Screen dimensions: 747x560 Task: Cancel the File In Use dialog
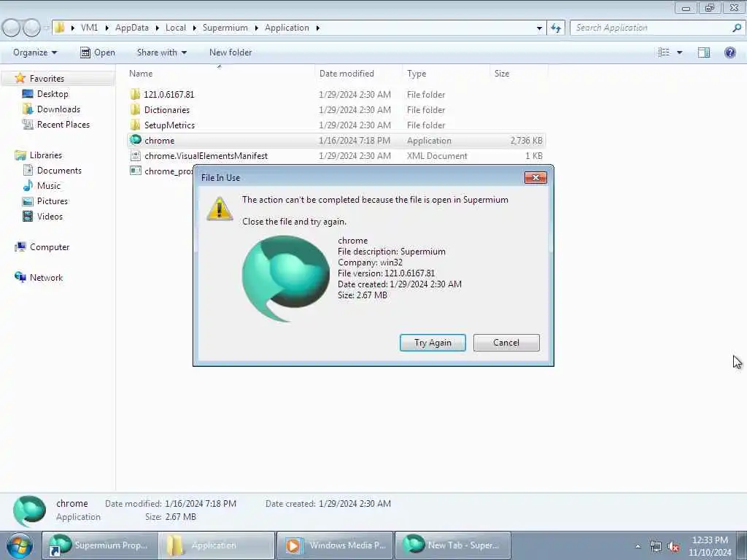506,343
